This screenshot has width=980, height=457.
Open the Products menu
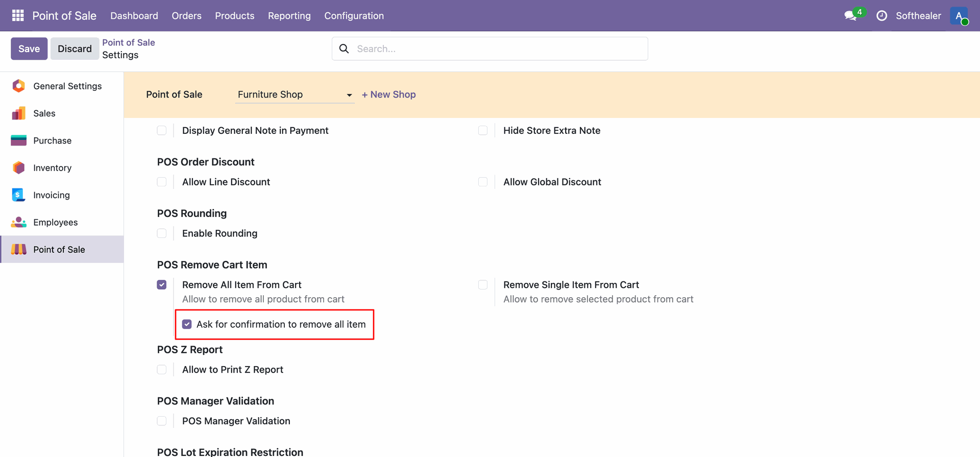[x=235, y=15]
